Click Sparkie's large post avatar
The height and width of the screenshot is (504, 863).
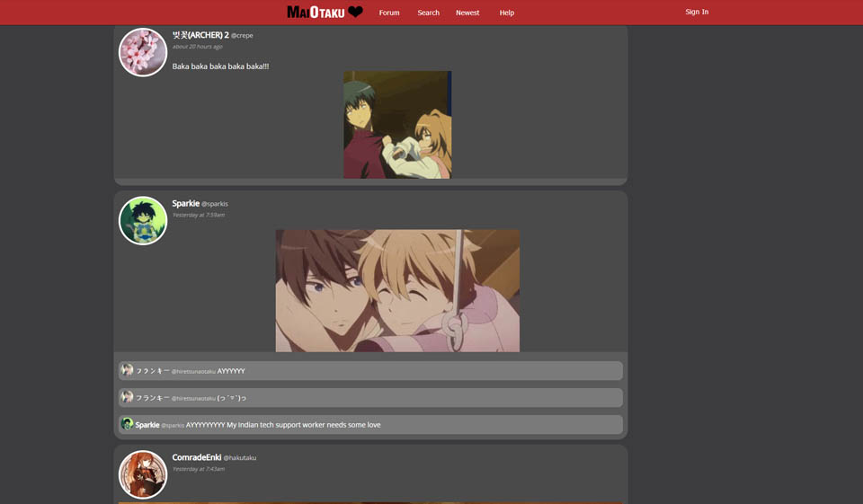[x=143, y=220]
